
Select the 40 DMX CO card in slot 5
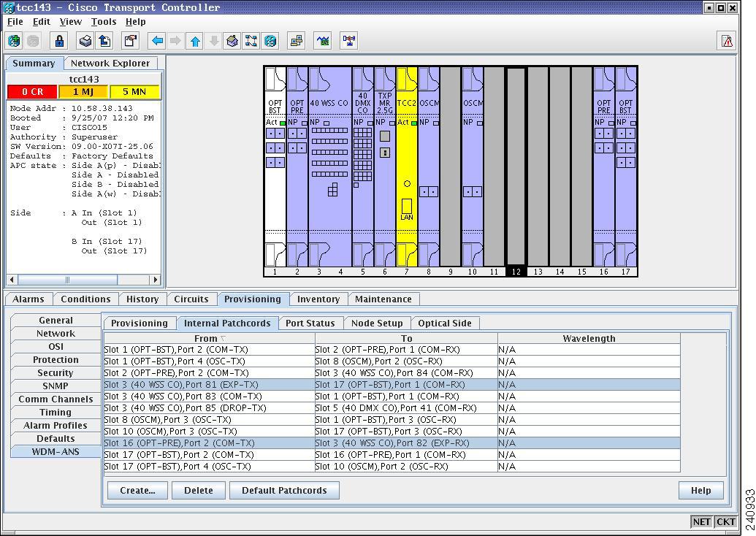(362, 166)
